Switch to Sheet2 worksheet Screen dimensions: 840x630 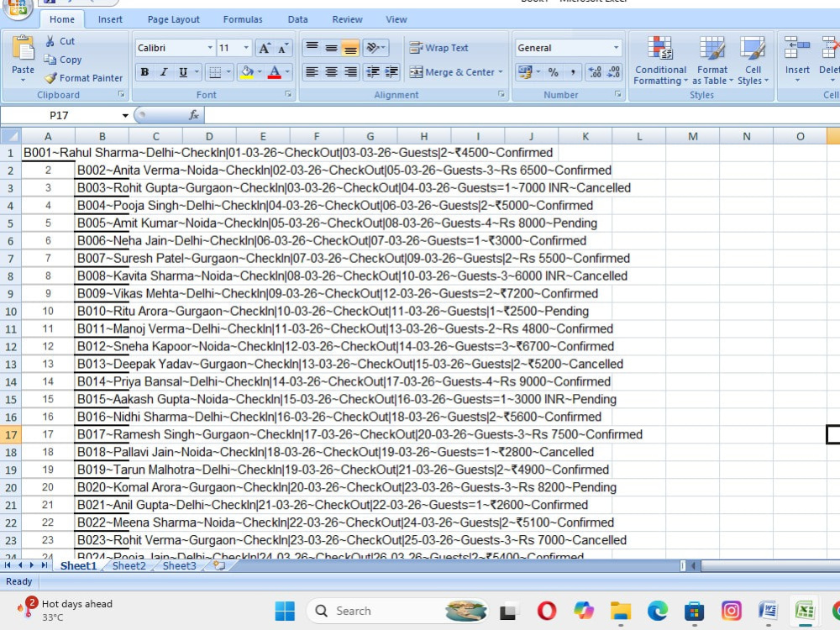(129, 565)
